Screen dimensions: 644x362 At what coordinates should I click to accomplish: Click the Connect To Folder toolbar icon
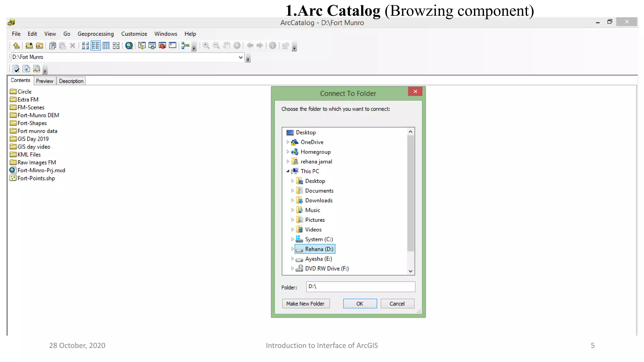pos(29,46)
